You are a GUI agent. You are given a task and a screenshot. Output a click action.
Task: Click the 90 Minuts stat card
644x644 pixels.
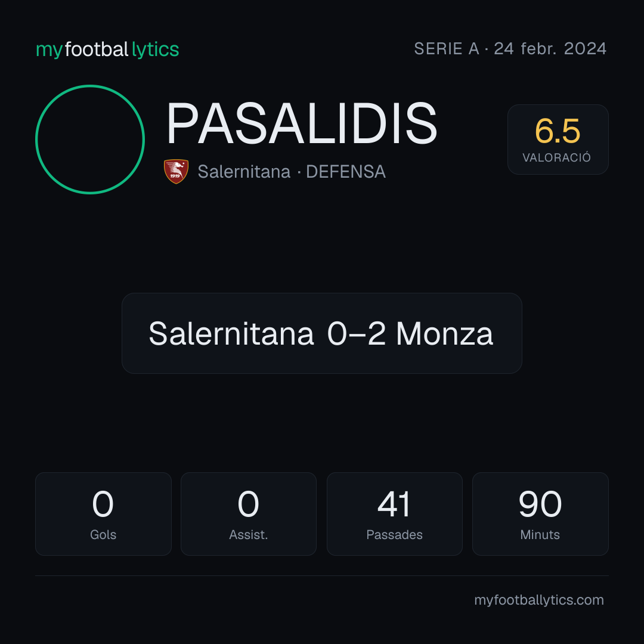point(540,514)
